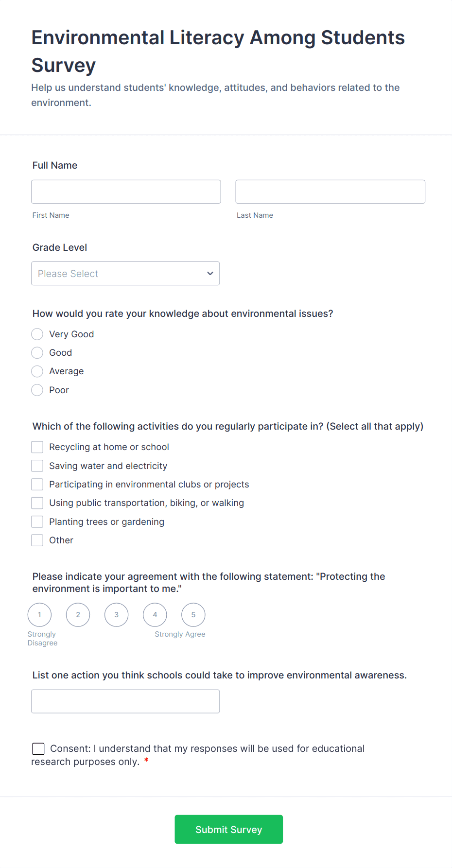Choose rating 3 on the agreement scale
Image resolution: width=452 pixels, height=868 pixels.
click(116, 614)
